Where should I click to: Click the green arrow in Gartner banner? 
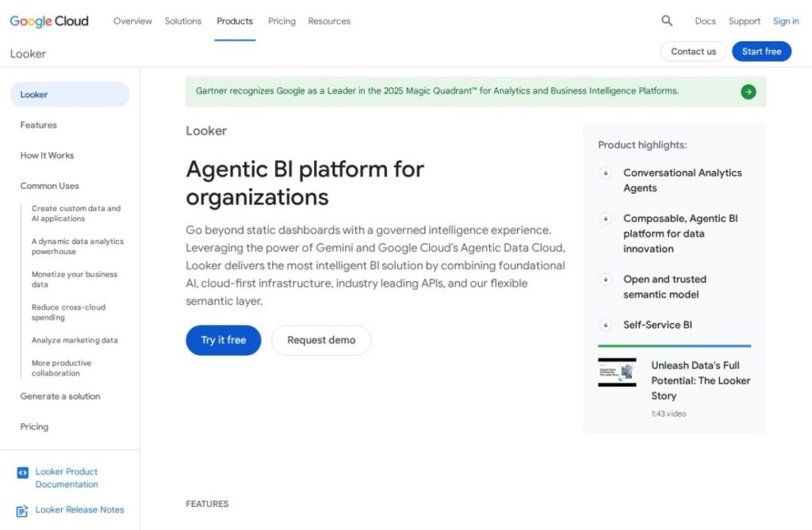748,92
